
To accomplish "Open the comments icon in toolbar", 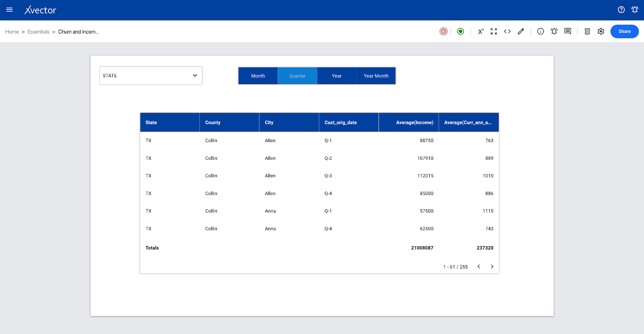I will pyautogui.click(x=568, y=31).
